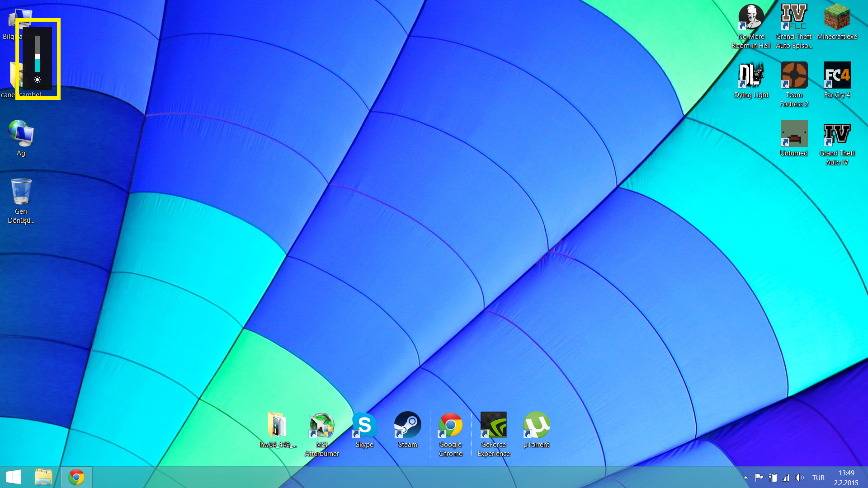This screenshot has width=868, height=488.
Task: Select the µTorrent desktop shortcut
Action: [536, 430]
